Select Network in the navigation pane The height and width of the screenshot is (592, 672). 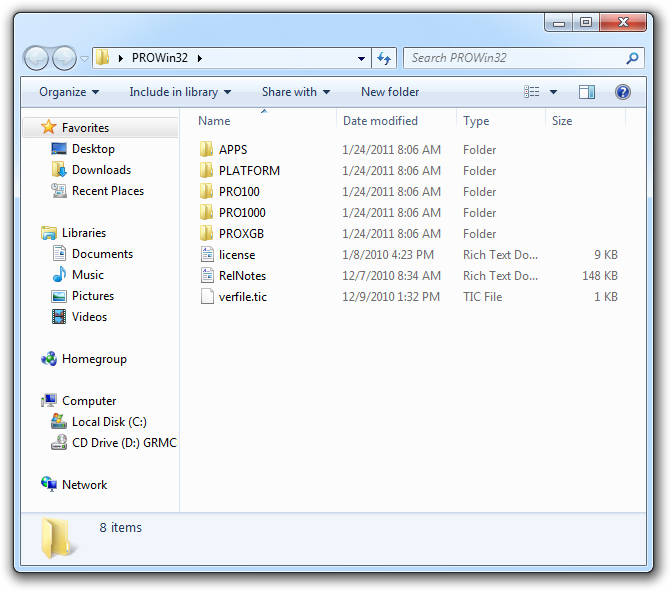click(74, 484)
